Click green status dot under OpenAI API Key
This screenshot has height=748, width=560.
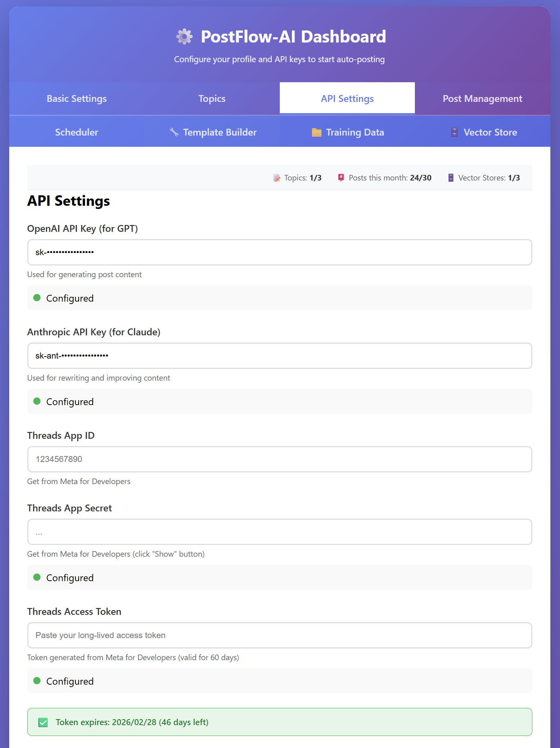pos(37,298)
